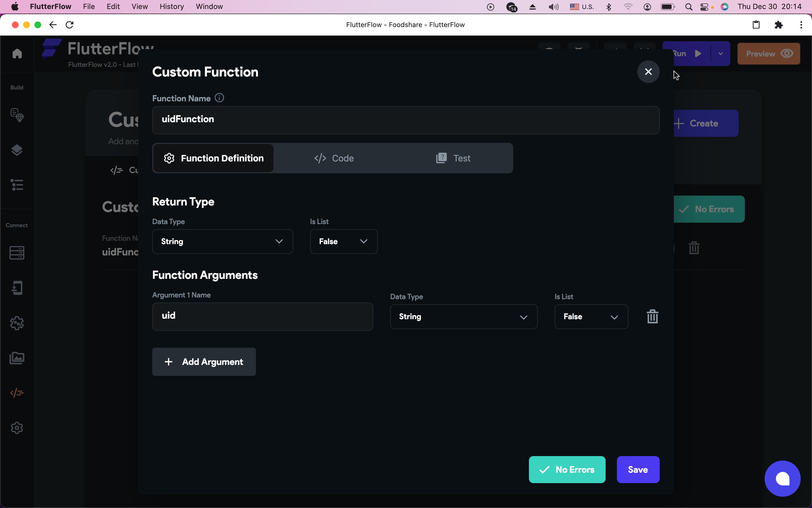
Task: Open the Return Type Is List dropdown
Action: (344, 242)
